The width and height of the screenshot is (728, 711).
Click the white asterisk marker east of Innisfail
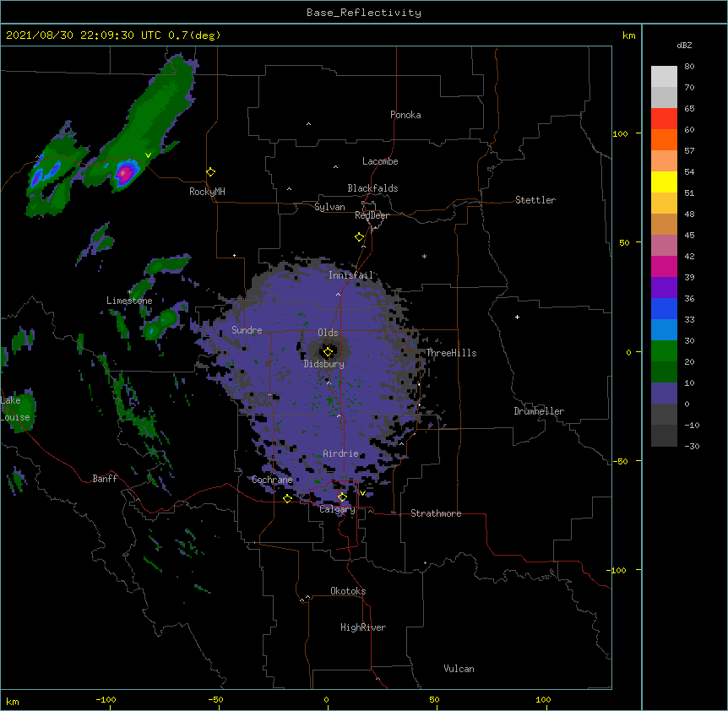coord(424,256)
